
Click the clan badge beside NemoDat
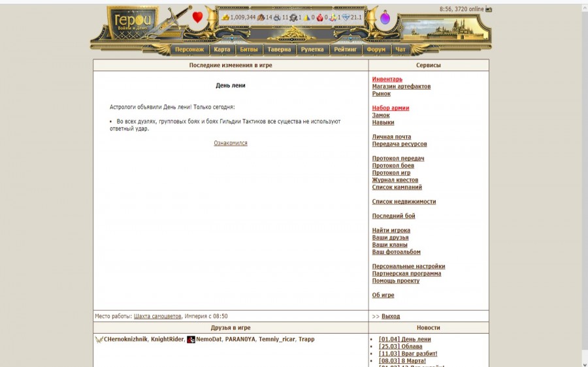point(191,340)
